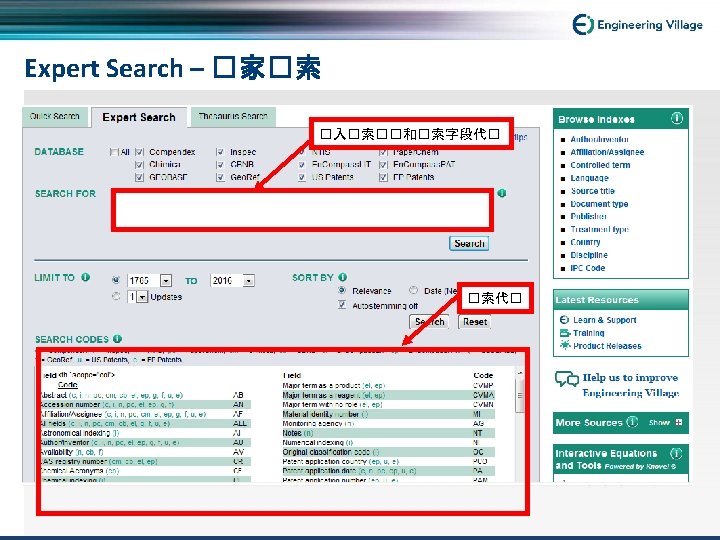This screenshot has height=540, width=720.
Task: Click the Training icon
Action: click(x=564, y=333)
